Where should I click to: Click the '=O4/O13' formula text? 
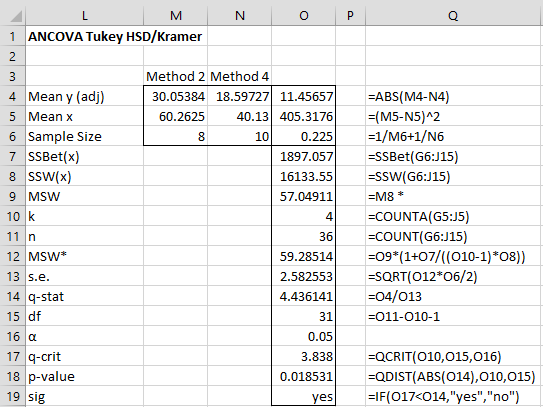tap(395, 297)
